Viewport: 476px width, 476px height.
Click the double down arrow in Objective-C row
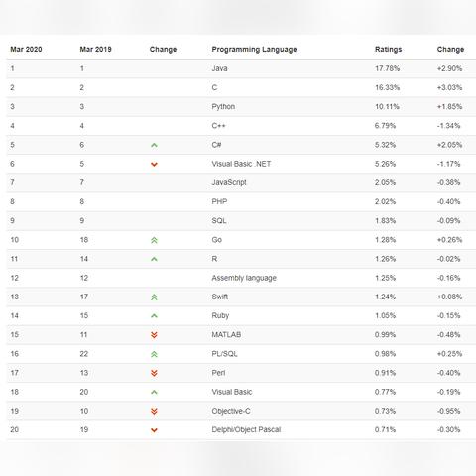coord(154,412)
